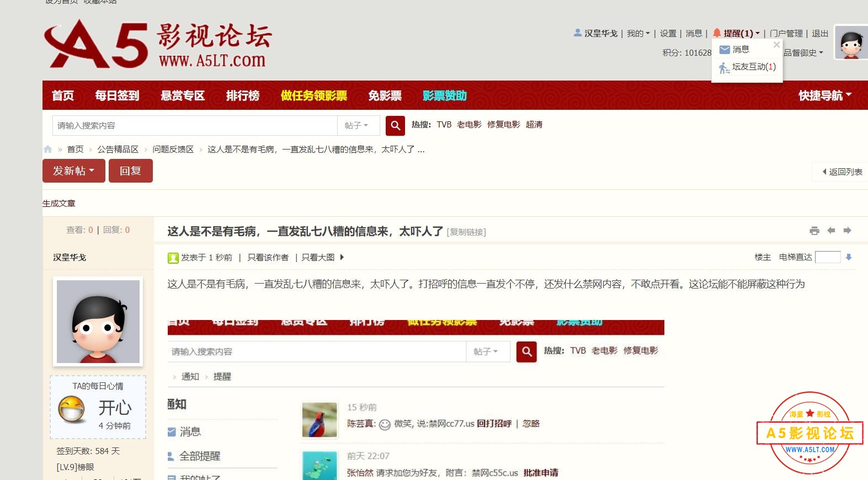
Task: Click username 汉皇华戈 above the large avatar
Action: click(x=70, y=257)
